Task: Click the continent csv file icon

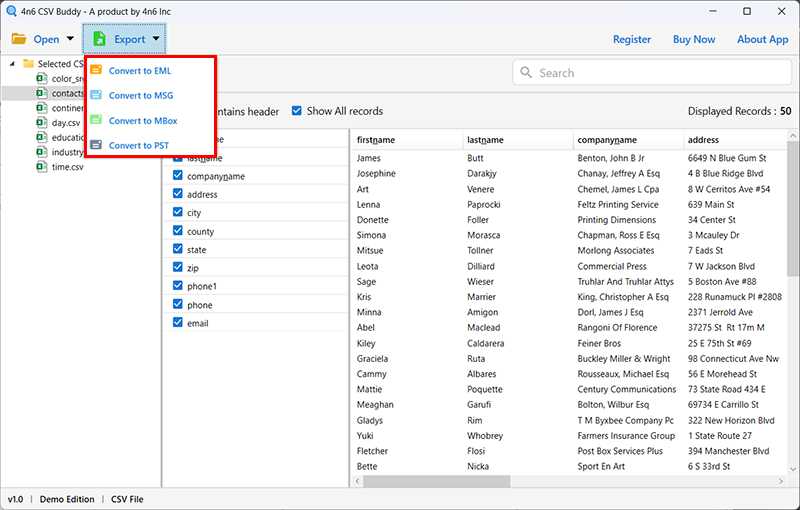Action: pyautogui.click(x=42, y=108)
